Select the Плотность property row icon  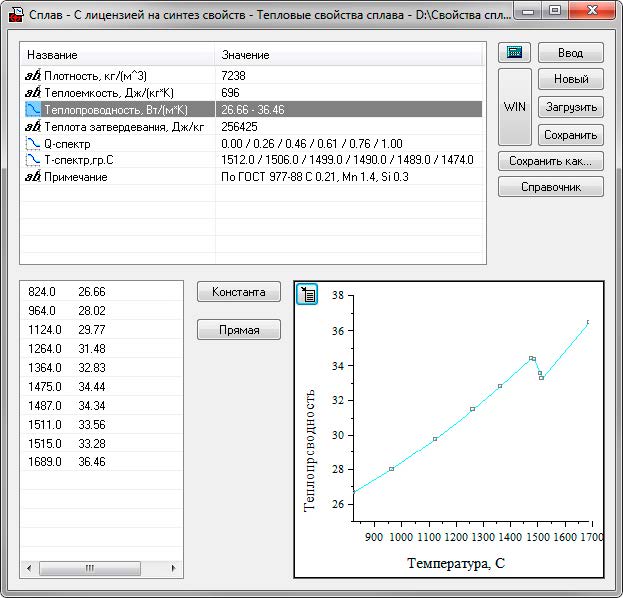click(32, 75)
